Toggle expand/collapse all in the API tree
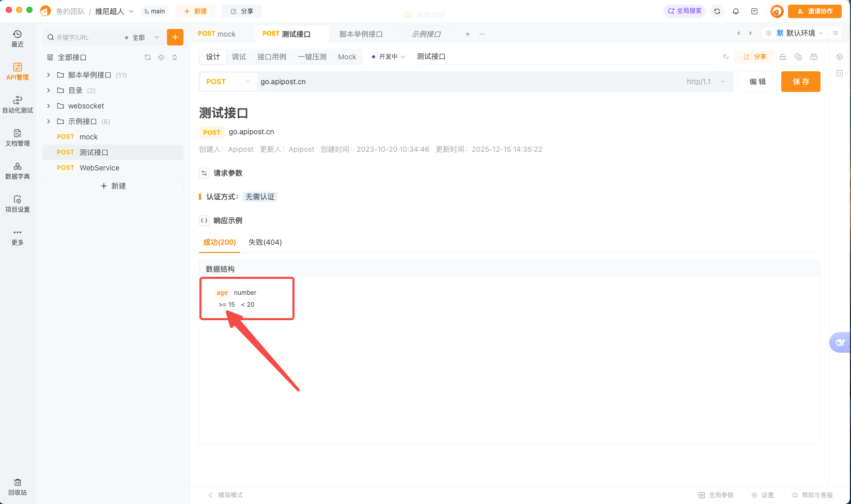The height and width of the screenshot is (504, 851). (x=175, y=57)
